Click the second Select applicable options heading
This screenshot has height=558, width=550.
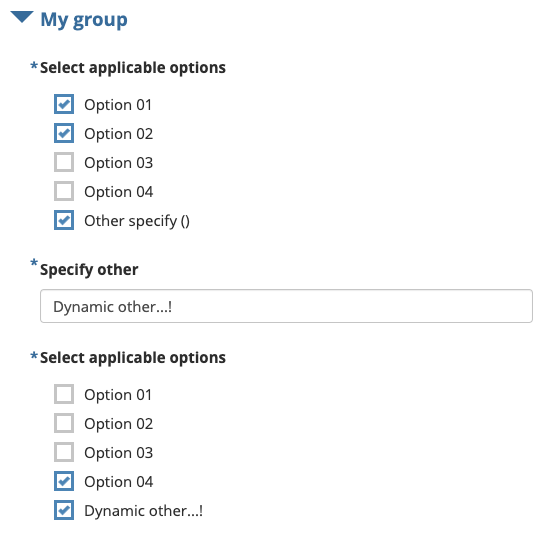(x=133, y=358)
